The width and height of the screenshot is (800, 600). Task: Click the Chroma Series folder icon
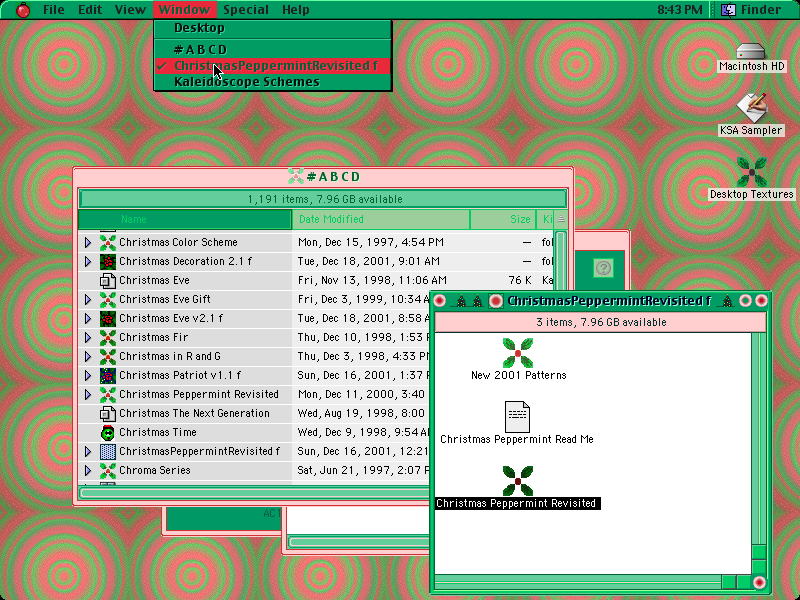(108, 470)
